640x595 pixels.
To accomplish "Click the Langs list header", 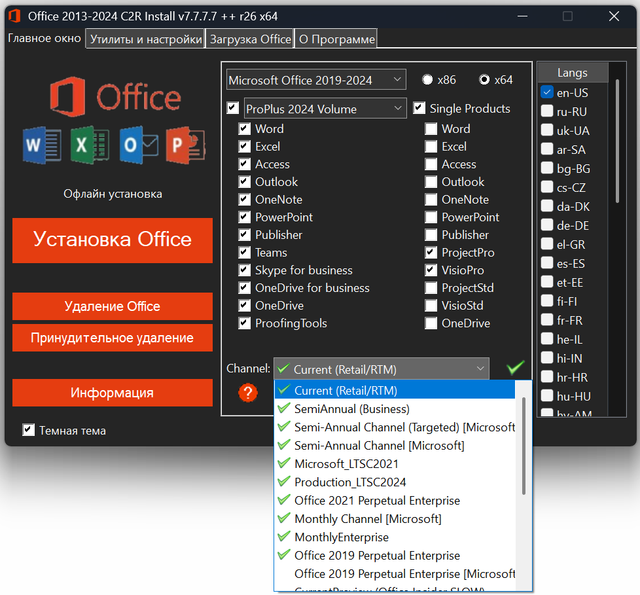I will (x=572, y=73).
